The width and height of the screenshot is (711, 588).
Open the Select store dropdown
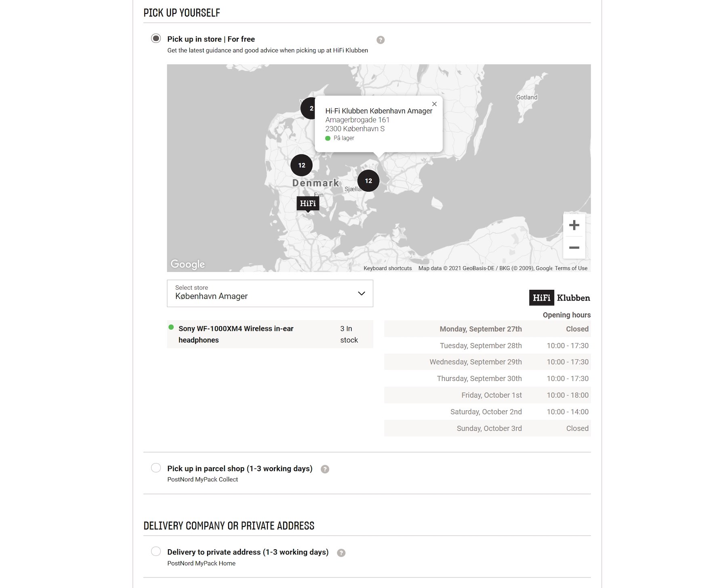(269, 293)
